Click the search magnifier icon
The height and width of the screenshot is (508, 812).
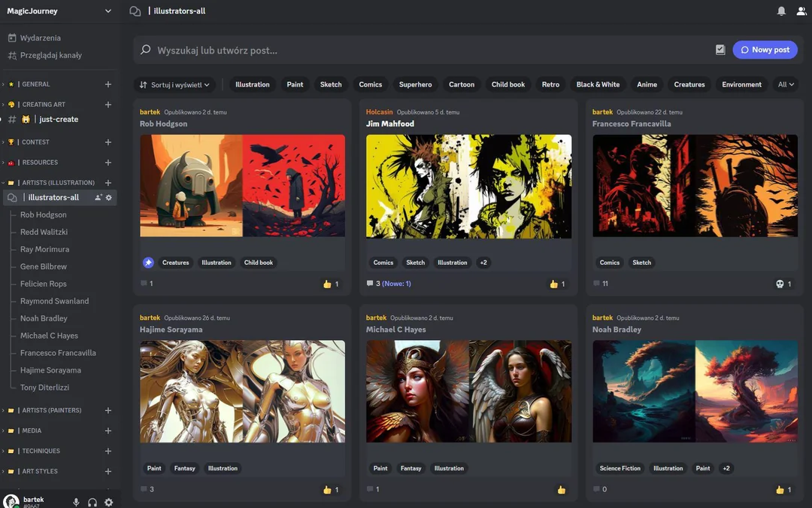pyautogui.click(x=146, y=50)
